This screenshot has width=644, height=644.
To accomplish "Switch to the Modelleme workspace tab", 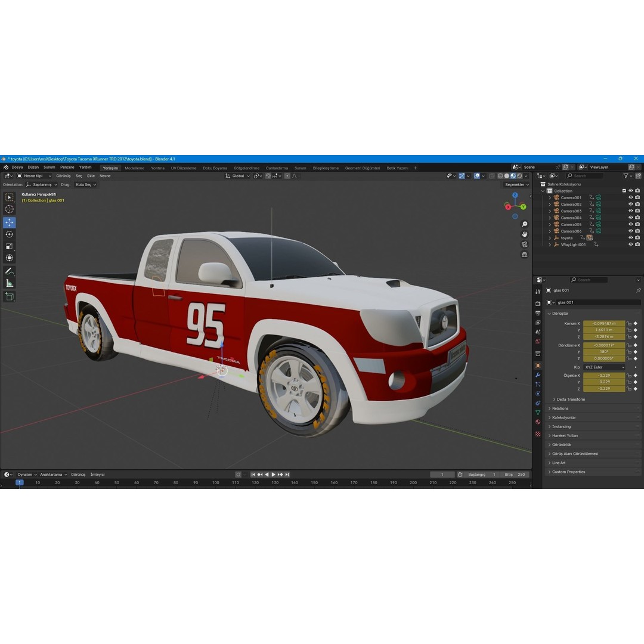I will (135, 168).
